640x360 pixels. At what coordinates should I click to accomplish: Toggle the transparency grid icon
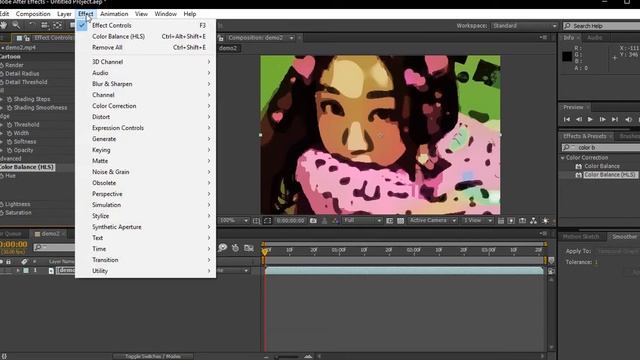(x=400, y=221)
